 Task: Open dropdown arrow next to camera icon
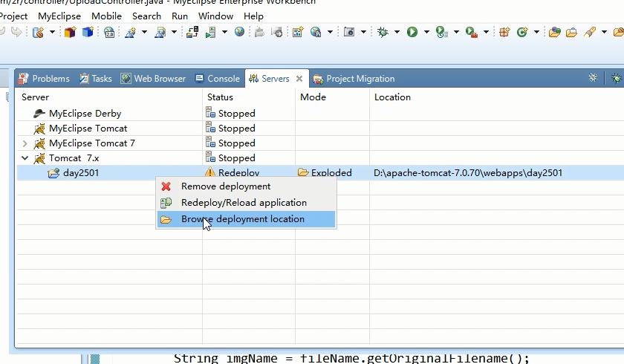[x=363, y=32]
